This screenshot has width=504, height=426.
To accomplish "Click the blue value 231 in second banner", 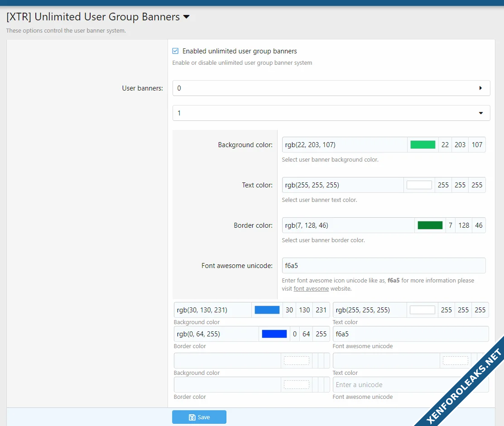I will [x=321, y=310].
